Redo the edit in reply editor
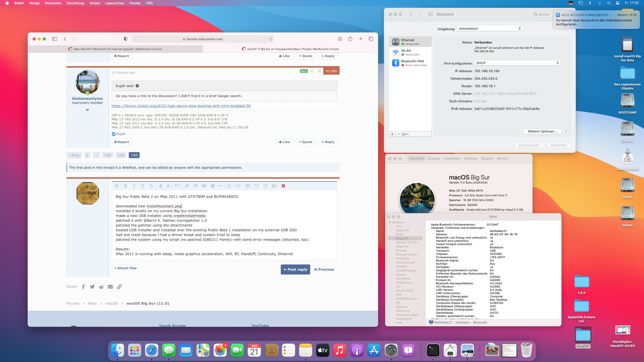The height and width of the screenshot is (362, 644). click(x=265, y=186)
